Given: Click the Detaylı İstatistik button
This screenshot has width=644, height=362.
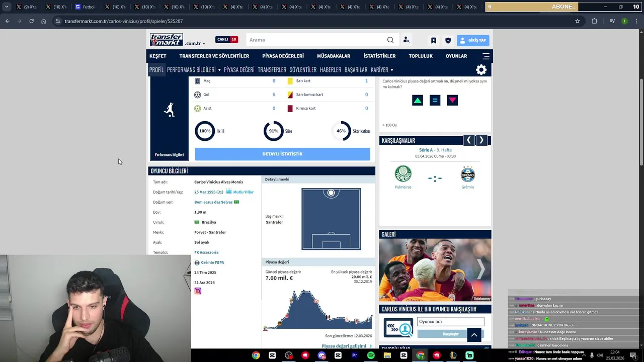Looking at the screenshot, I should (282, 154).
